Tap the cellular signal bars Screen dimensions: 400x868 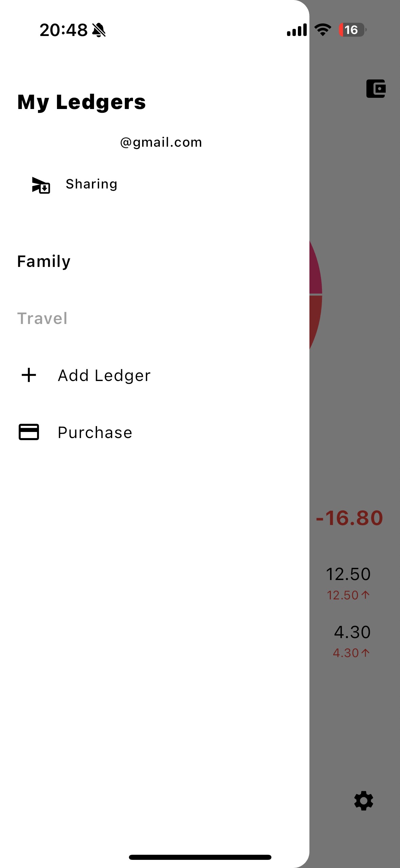click(297, 30)
